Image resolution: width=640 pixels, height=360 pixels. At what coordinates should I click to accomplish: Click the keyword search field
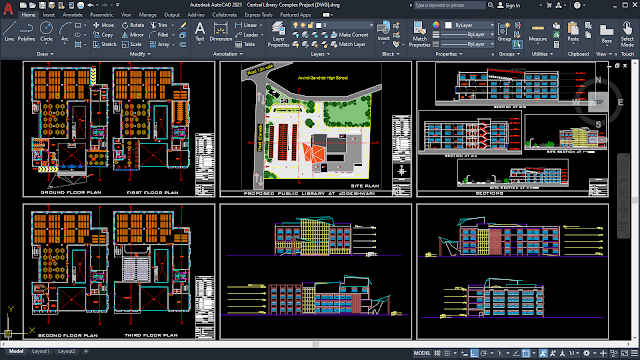point(449,5)
